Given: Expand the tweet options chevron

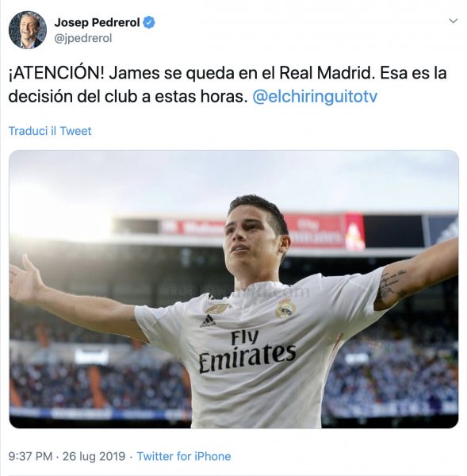Looking at the screenshot, I should pyautogui.click(x=453, y=21).
